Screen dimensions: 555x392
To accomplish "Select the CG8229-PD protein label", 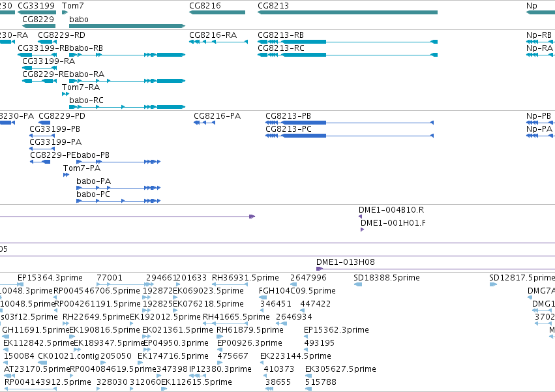I will [62, 116].
